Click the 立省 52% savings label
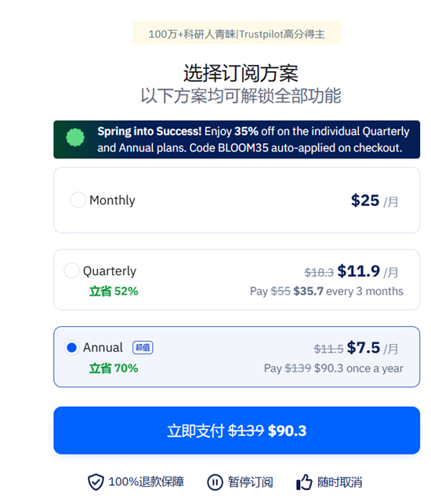The width and height of the screenshot is (431, 504). click(114, 292)
